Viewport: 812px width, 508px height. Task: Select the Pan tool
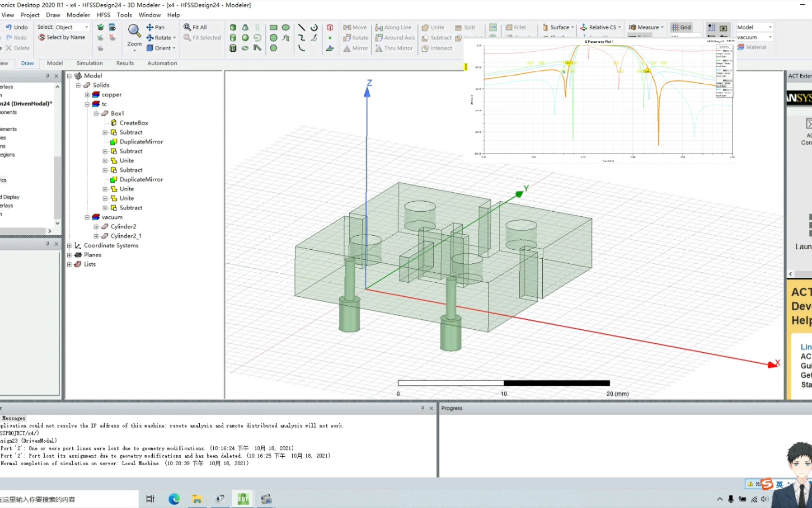click(156, 27)
